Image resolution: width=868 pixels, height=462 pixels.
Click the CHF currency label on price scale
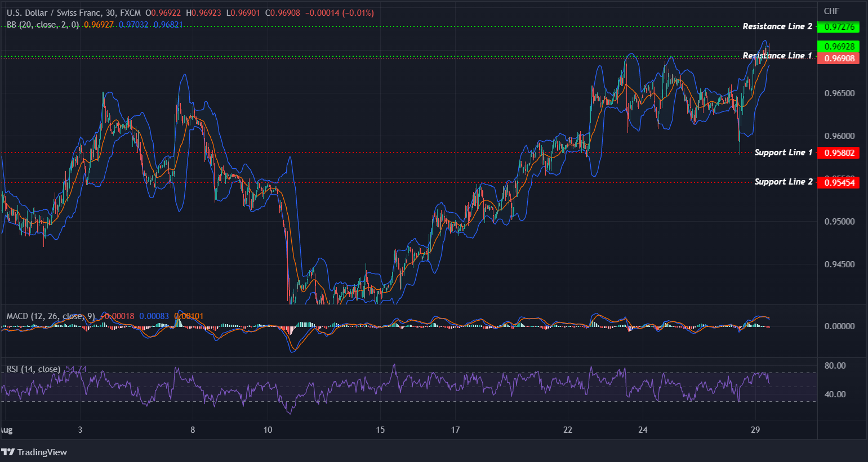pyautogui.click(x=831, y=10)
